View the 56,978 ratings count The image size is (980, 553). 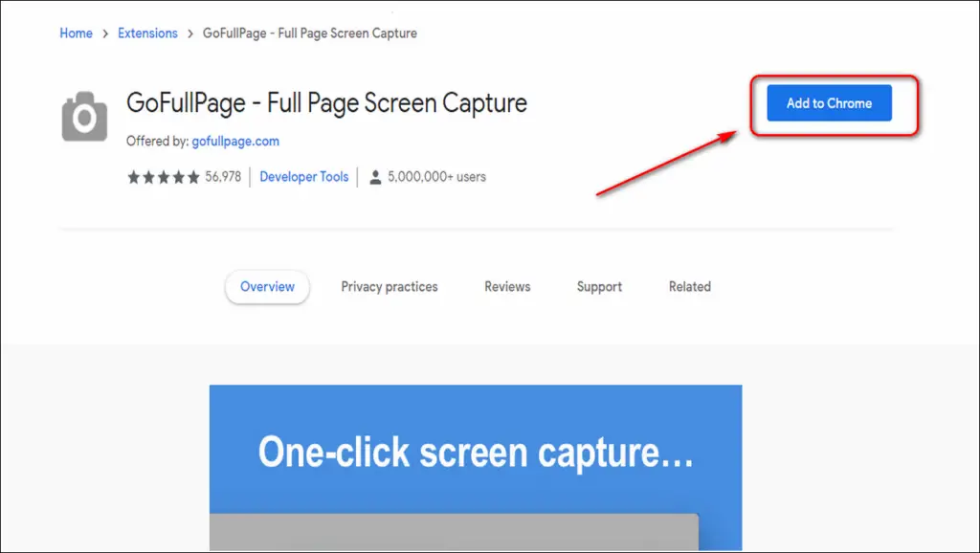tap(223, 177)
